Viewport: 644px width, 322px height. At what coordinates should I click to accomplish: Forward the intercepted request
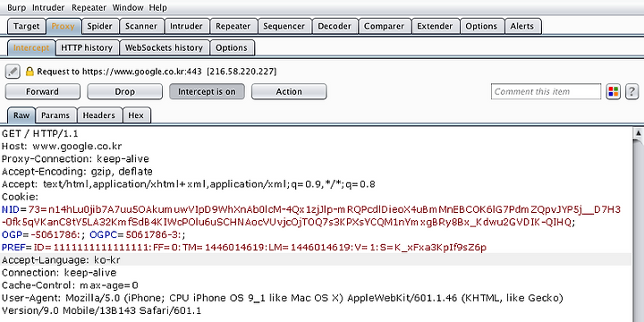click(43, 91)
